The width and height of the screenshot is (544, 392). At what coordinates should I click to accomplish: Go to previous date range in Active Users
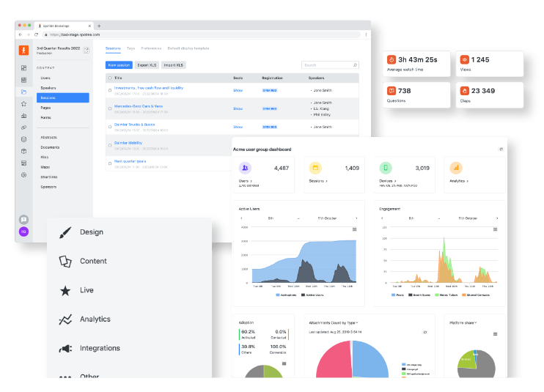pos(241,218)
